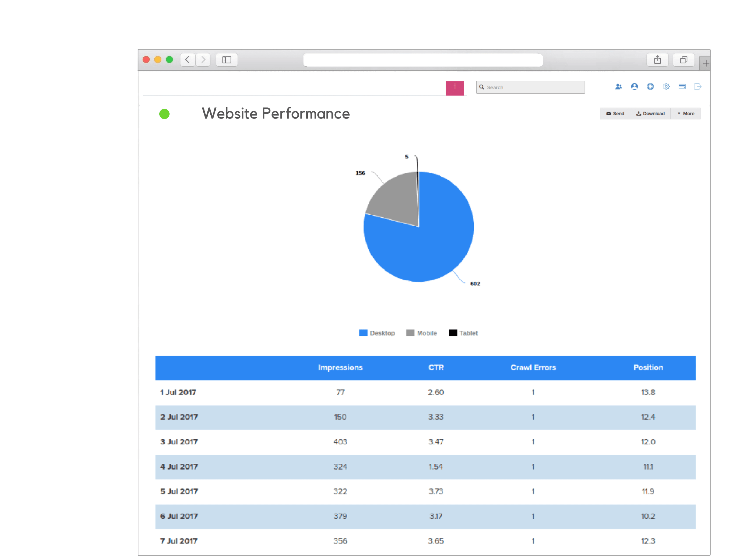This screenshot has height=560, width=747.
Task: Click the Send button
Action: pos(615,113)
